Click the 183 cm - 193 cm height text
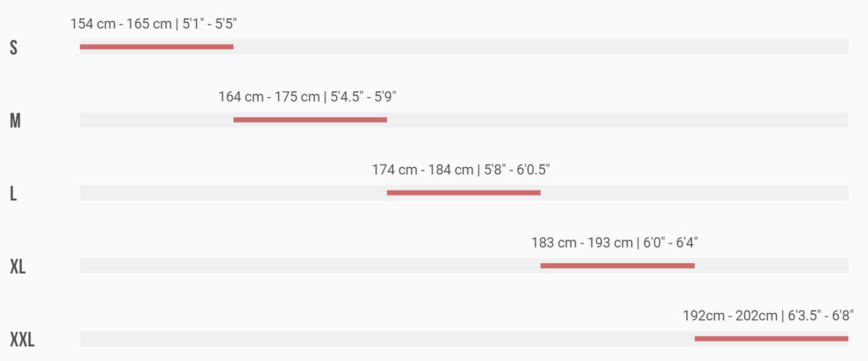 pos(582,243)
